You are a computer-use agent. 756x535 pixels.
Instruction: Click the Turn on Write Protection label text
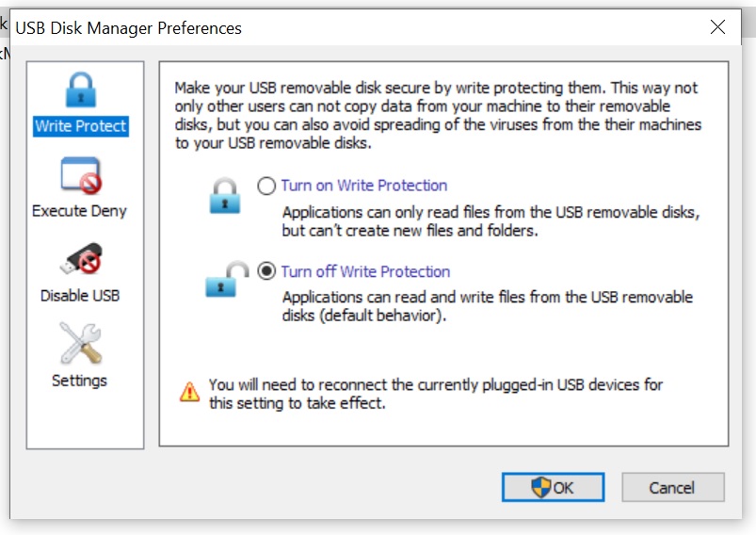point(364,186)
